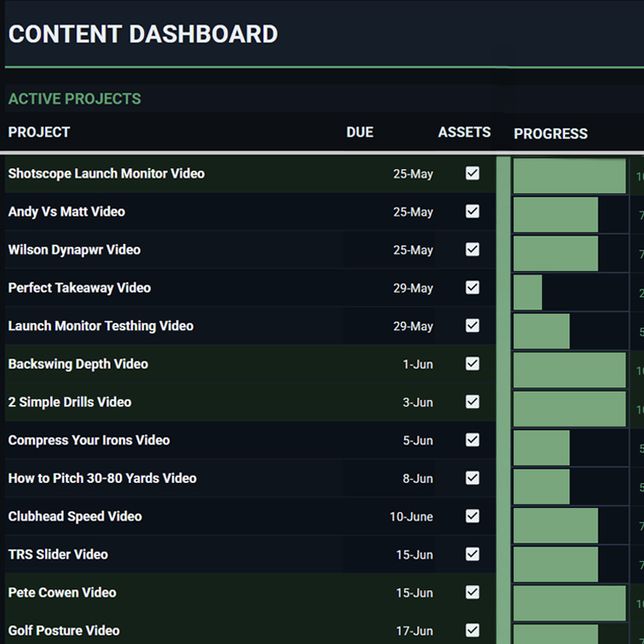Select 29-May due date for Launch Monitor Testhing
This screenshot has height=644, width=644.
tap(413, 327)
